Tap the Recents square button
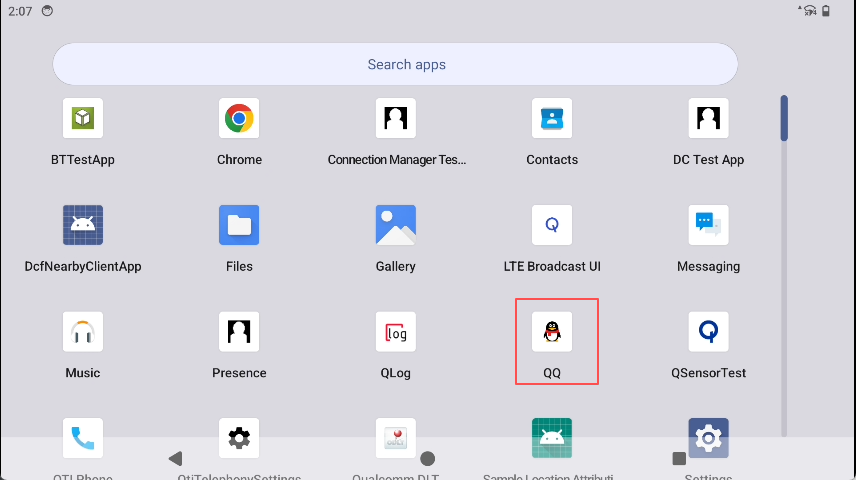Viewport: 856px width, 480px height. click(679, 459)
